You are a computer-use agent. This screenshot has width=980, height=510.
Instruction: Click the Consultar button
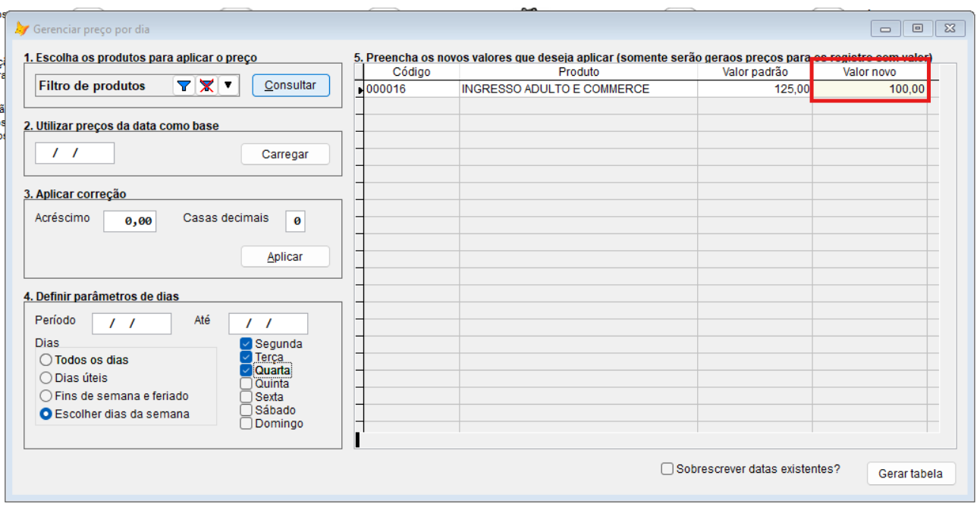point(291,86)
